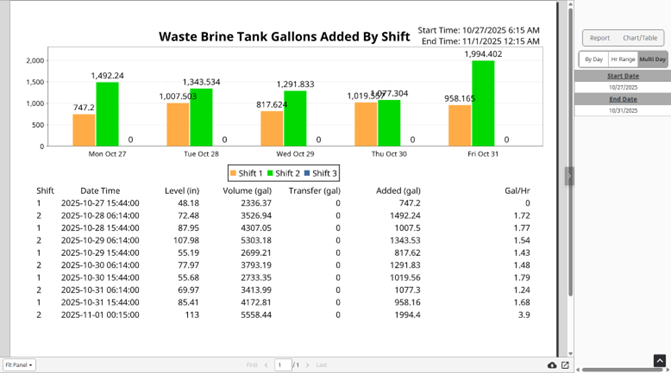Select the Hr Range mode
The width and height of the screenshot is (671, 373).
pyautogui.click(x=623, y=59)
